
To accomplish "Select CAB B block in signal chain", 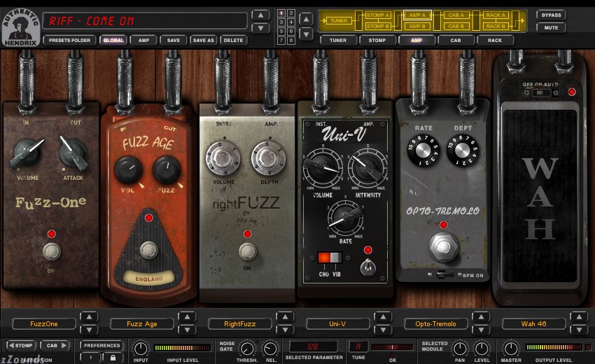I will click(456, 26).
